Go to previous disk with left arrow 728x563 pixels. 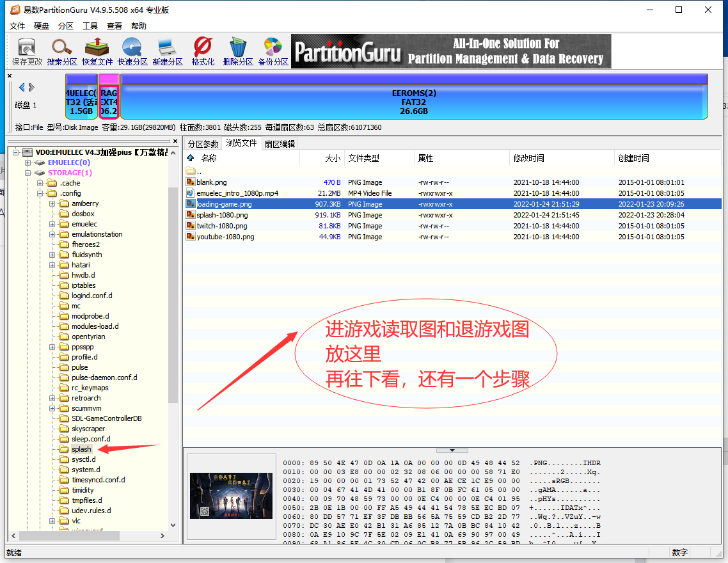(x=22, y=87)
